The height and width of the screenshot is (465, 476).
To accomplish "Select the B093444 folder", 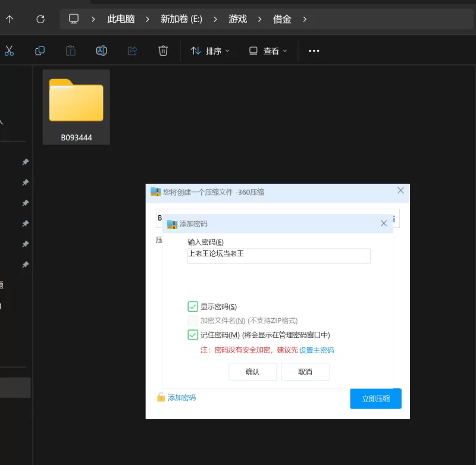I will coord(76,107).
